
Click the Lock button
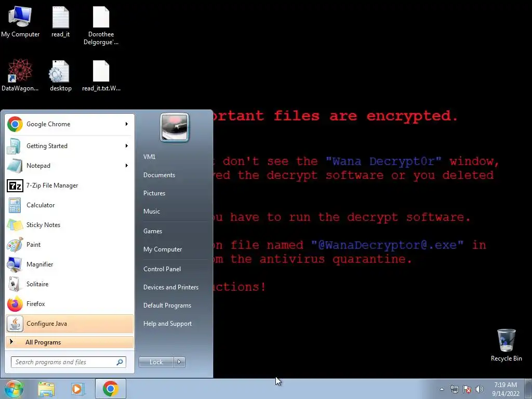[x=156, y=362]
